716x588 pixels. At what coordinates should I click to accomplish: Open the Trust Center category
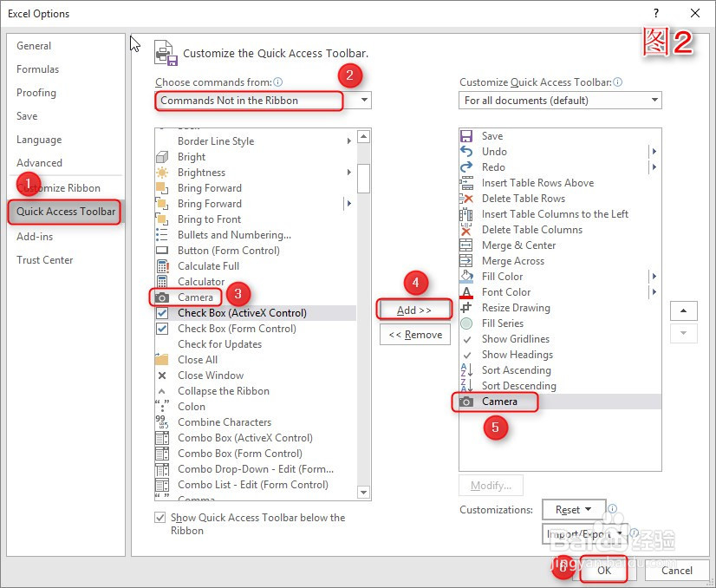[x=45, y=260]
